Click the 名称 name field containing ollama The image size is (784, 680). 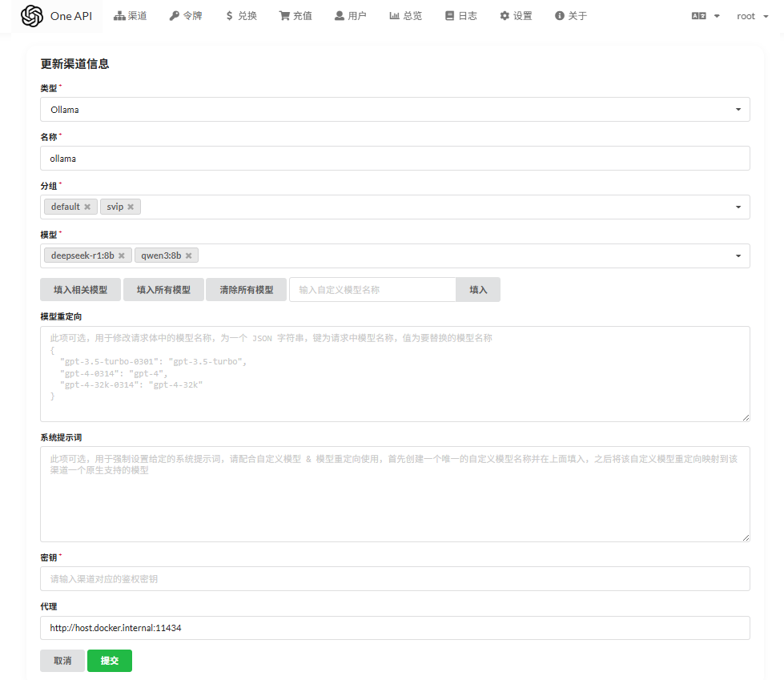(395, 159)
